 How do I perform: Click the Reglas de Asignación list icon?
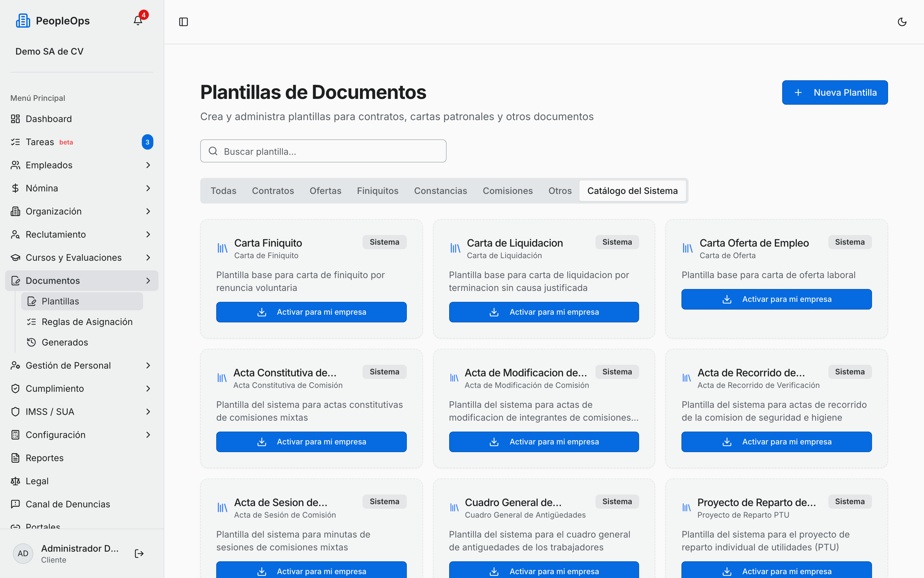click(31, 322)
